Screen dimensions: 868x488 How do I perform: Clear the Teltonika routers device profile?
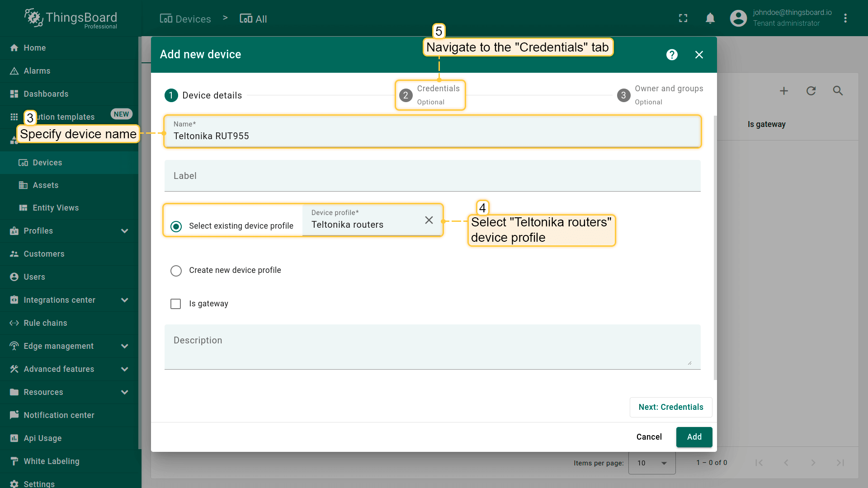pos(429,220)
